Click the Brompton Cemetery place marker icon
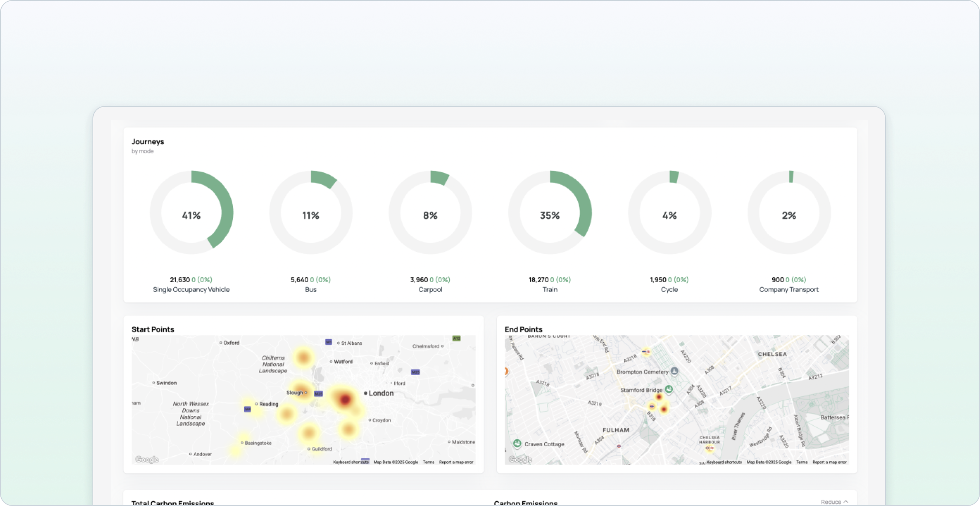 pyautogui.click(x=675, y=372)
